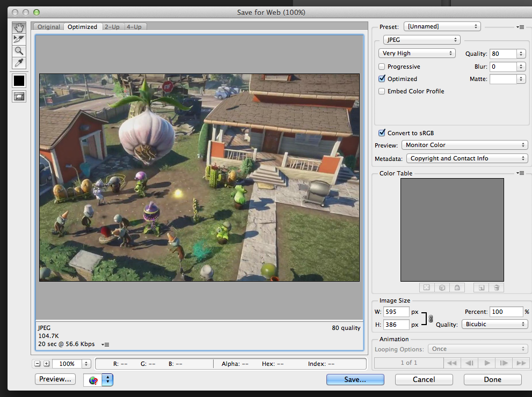Open the Color Table flyout menu
532x397 pixels.
coord(520,173)
